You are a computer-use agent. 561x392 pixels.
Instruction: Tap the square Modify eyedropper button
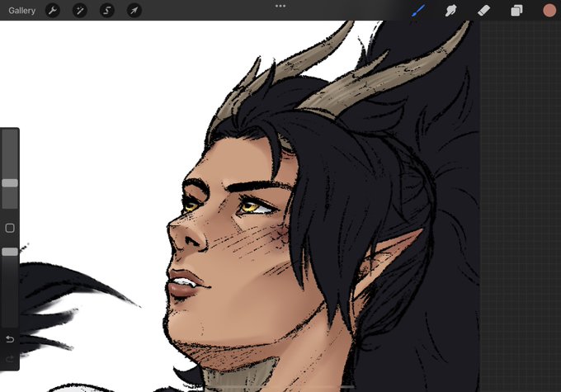point(10,228)
